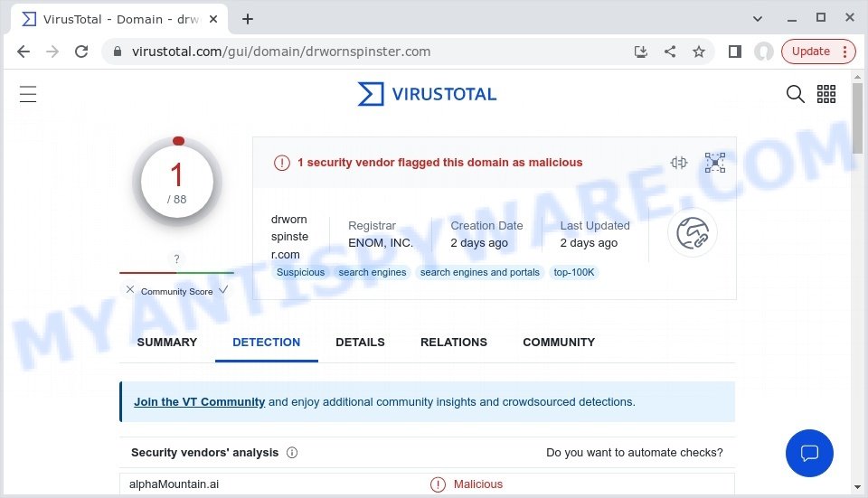Open the VirusTotal hamburger menu
The width and height of the screenshot is (868, 498).
pos(28,94)
